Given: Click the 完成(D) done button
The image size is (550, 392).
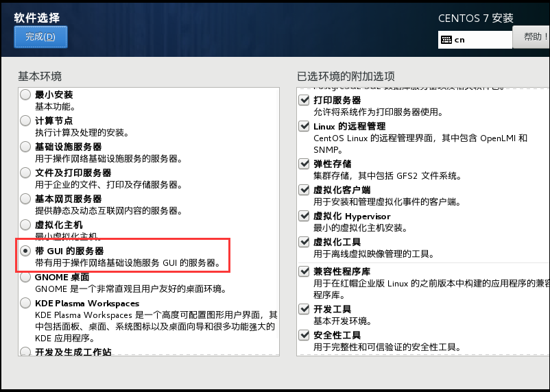Looking at the screenshot, I should [40, 37].
